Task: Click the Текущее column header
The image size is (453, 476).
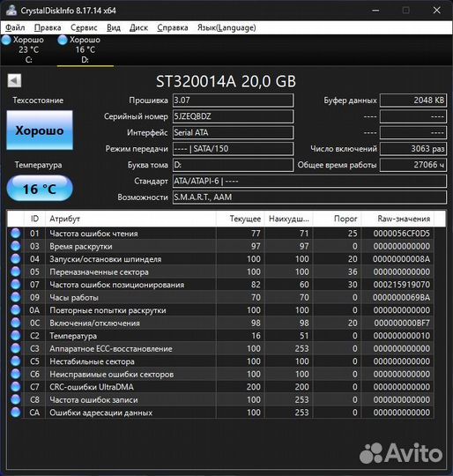Action: click(240, 219)
